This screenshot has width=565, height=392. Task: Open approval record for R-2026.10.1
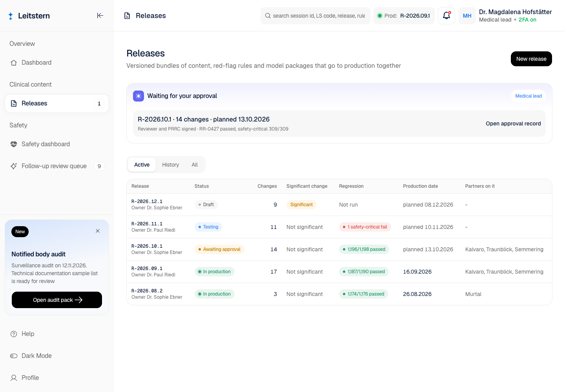click(x=513, y=123)
